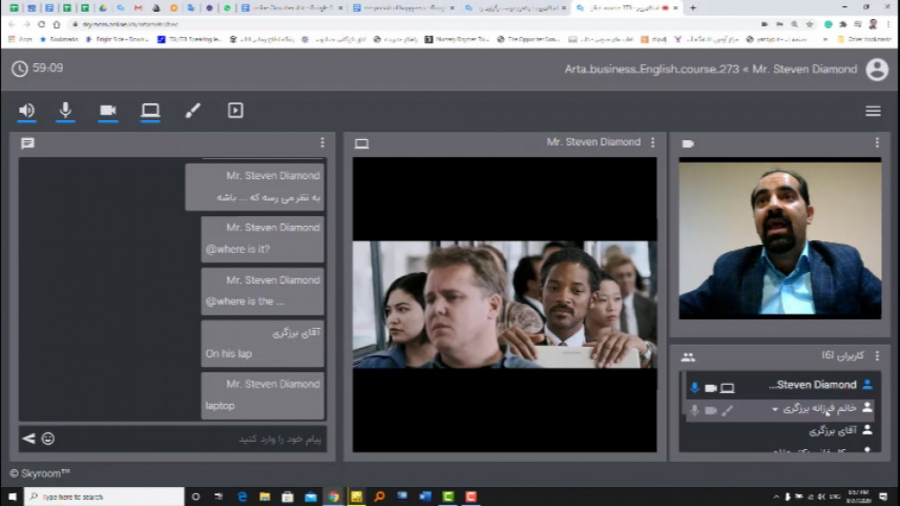Click the browser back arrow
The width and height of the screenshot is (900, 506).
pyautogui.click(x=12, y=24)
